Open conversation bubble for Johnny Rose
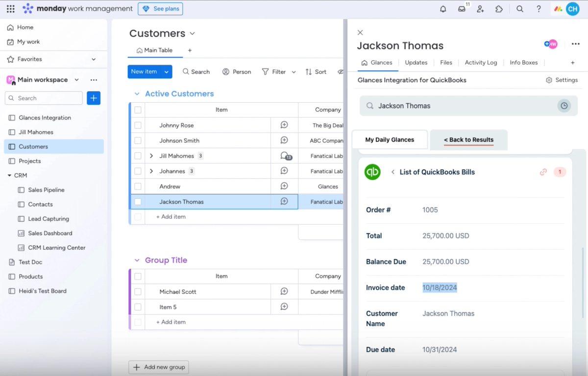 (x=284, y=125)
